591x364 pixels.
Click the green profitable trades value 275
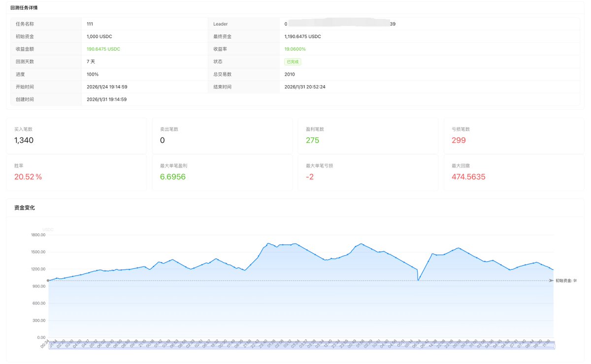(x=313, y=140)
